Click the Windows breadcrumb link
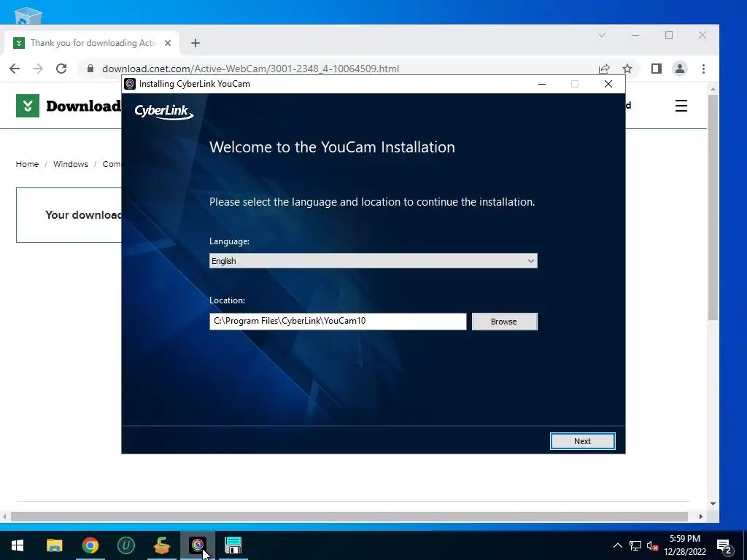This screenshot has width=747, height=560. (71, 164)
